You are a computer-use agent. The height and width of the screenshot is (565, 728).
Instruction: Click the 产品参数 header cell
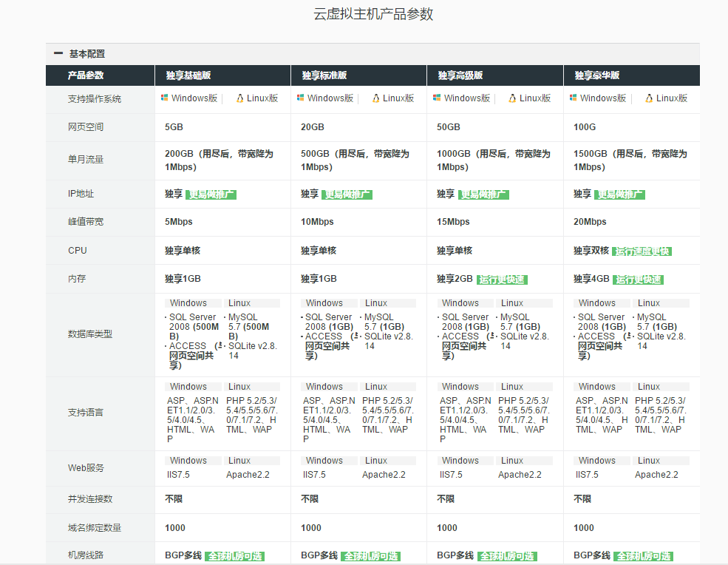[101, 75]
